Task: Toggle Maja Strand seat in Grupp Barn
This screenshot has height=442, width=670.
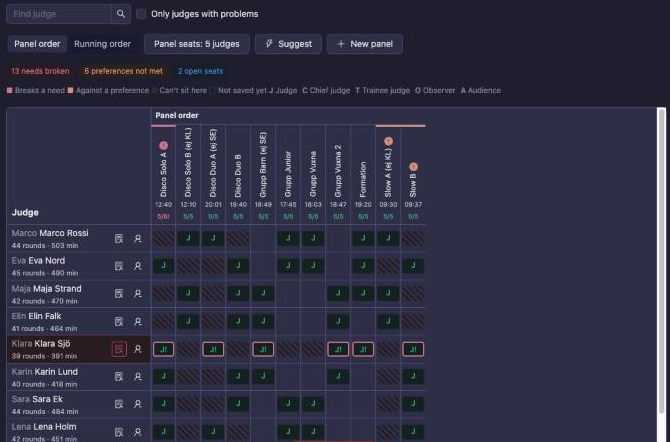Action: pyautogui.click(x=263, y=294)
